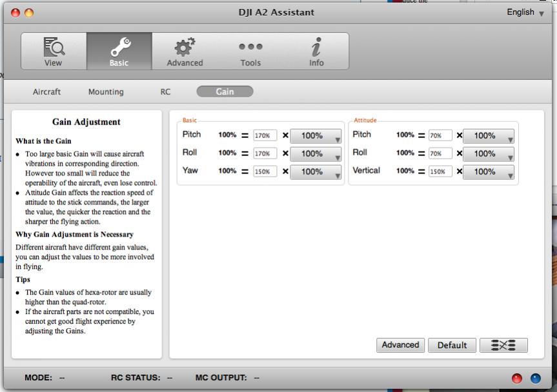Viewport: 557px width, 392px height.
Task: Select the Basic wrench icon
Action: point(119,52)
